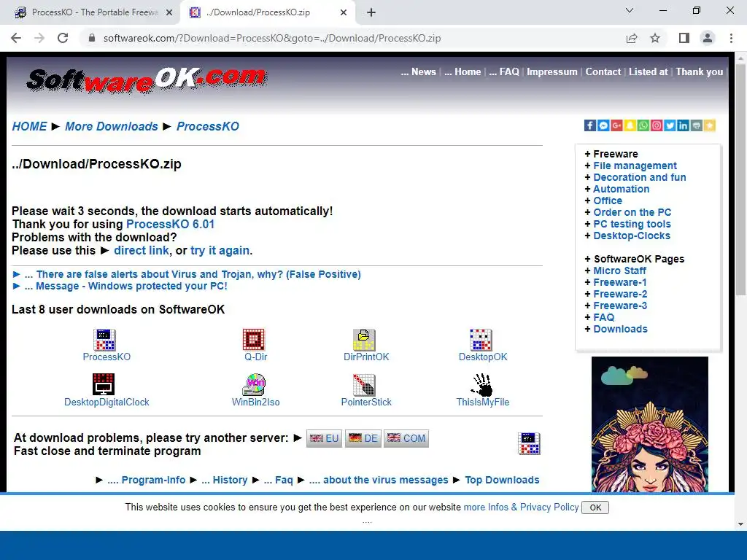Image resolution: width=747 pixels, height=560 pixels.
Task: Click the ProcessKO icon beside the server buttons
Action: [530, 443]
